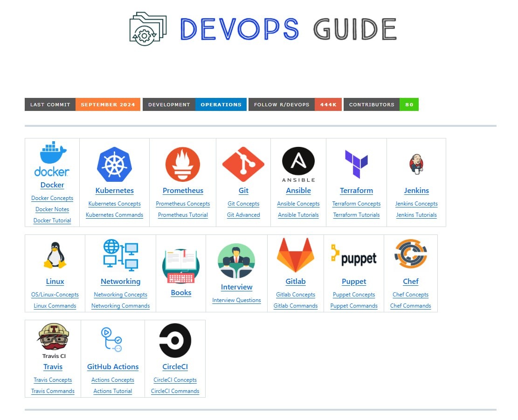Open the Prometheus heading link

pos(183,191)
